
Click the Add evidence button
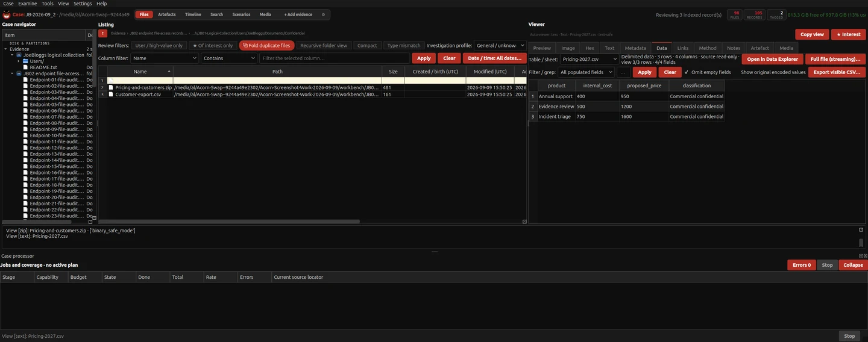click(298, 14)
